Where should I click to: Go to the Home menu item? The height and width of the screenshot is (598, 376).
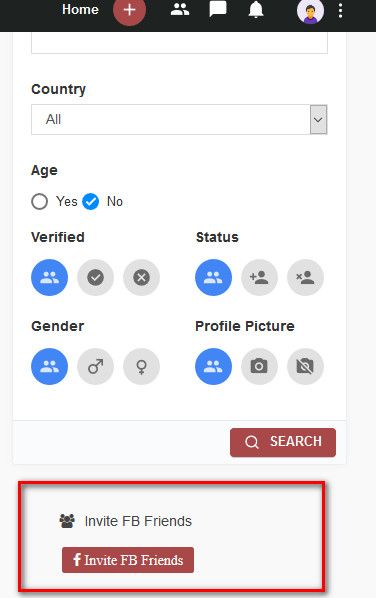[x=80, y=10]
